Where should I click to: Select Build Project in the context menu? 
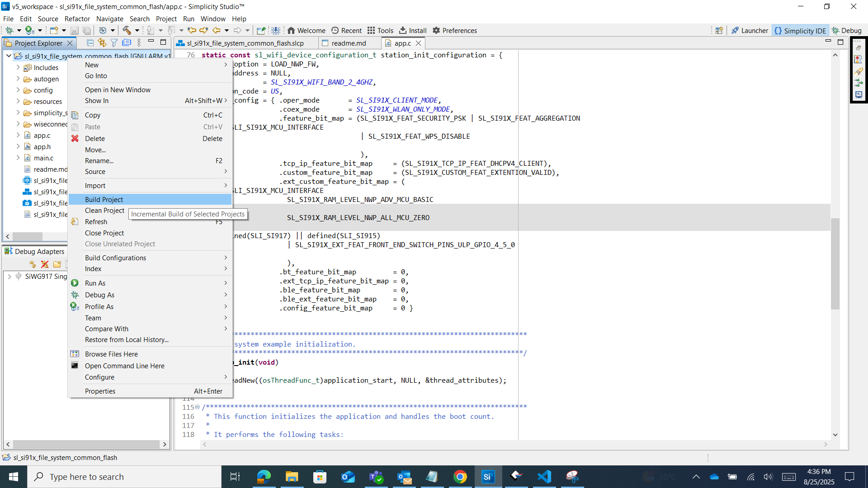(x=104, y=199)
